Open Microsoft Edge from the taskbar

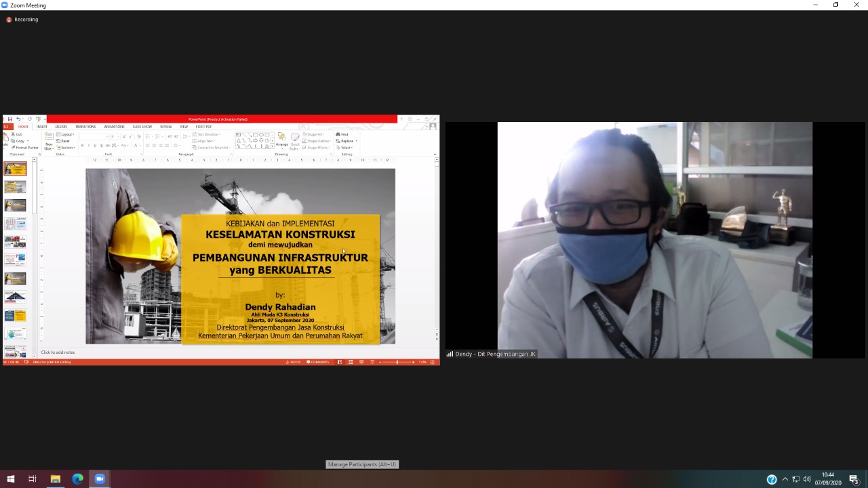click(77, 479)
